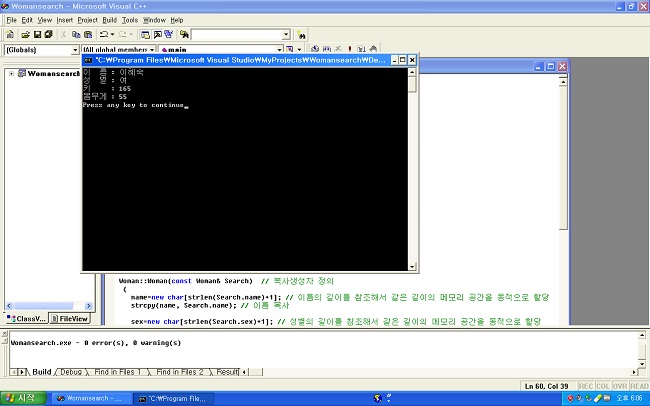Click the Save icon in toolbar
This screenshot has height=406, width=650.
click(x=35, y=34)
